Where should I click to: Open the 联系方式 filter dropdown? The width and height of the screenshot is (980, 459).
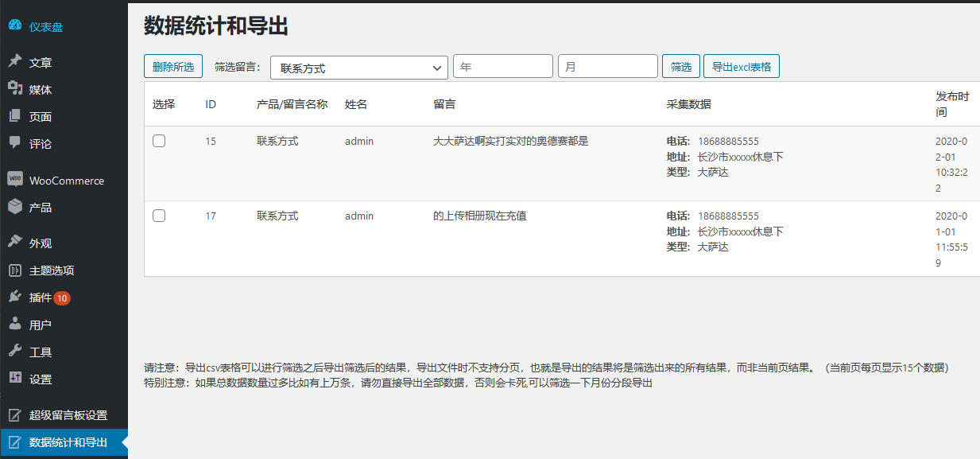point(358,67)
